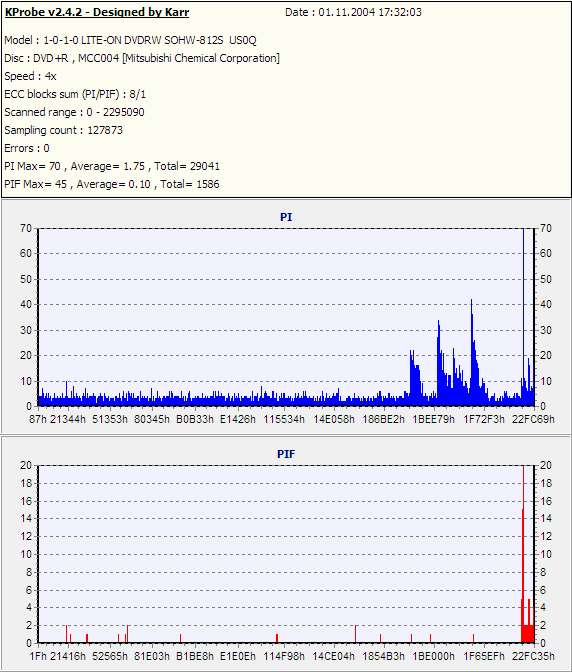This screenshot has width=572, height=672.
Task: Click the 87h label on PI x-axis
Action: pyautogui.click(x=37, y=419)
